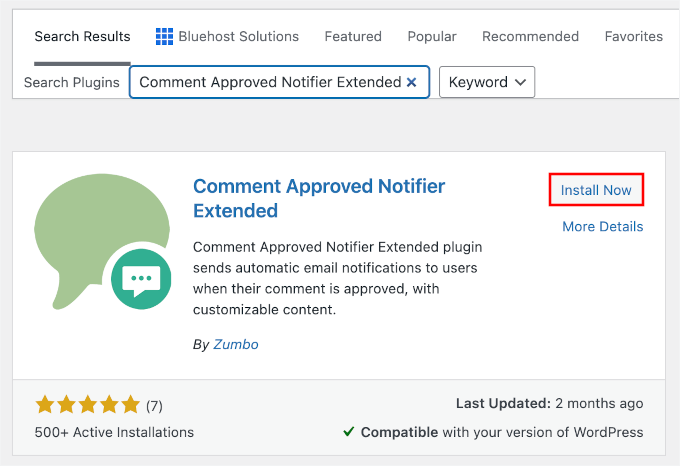Click the 'Search Plugins' label
The height and width of the screenshot is (466, 680).
[72, 82]
